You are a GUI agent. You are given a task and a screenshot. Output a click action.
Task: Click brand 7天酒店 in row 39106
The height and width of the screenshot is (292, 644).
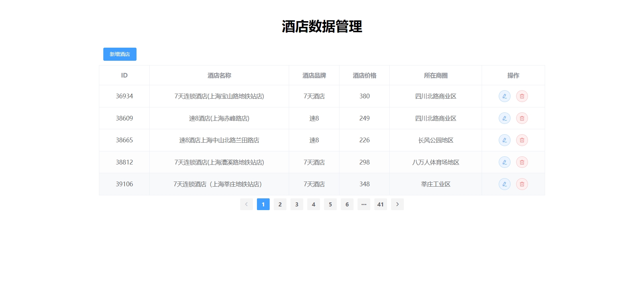pyautogui.click(x=314, y=184)
